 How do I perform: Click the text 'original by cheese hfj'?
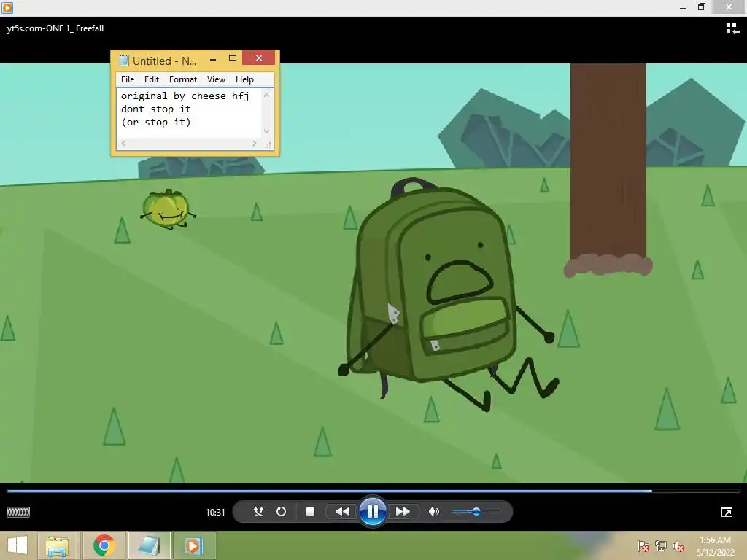click(185, 96)
